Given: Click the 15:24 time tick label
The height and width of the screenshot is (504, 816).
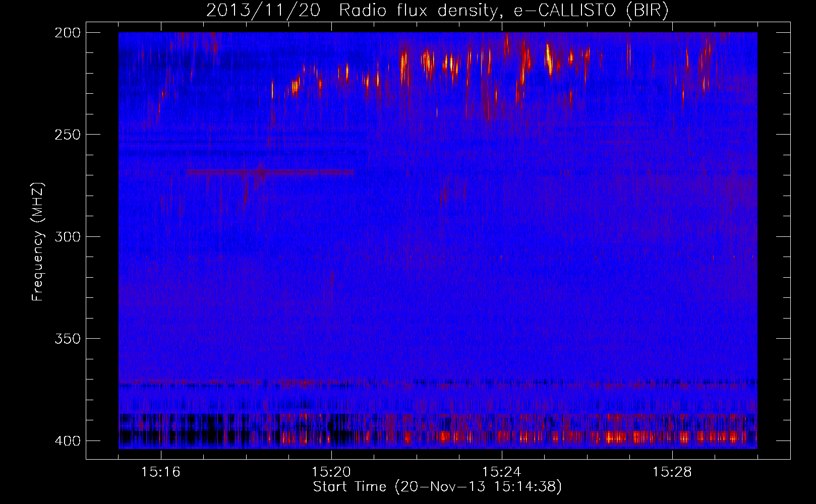Looking at the screenshot, I should click(x=501, y=472).
